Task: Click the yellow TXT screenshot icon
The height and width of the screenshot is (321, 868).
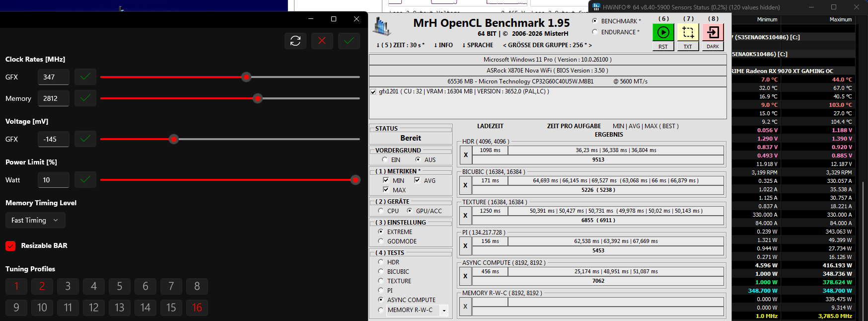Action: pos(688,32)
